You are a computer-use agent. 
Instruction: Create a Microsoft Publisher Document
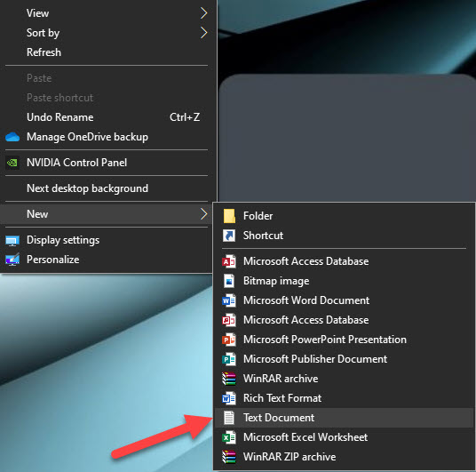pyautogui.click(x=344, y=359)
